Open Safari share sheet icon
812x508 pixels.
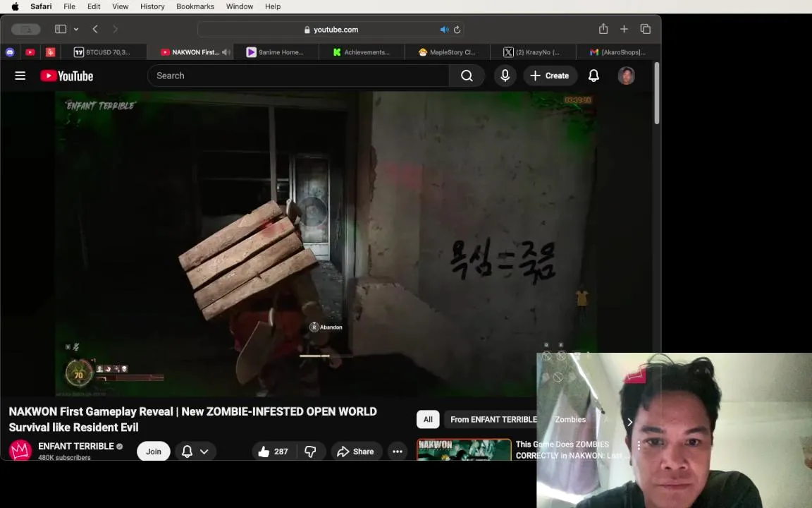(x=603, y=29)
